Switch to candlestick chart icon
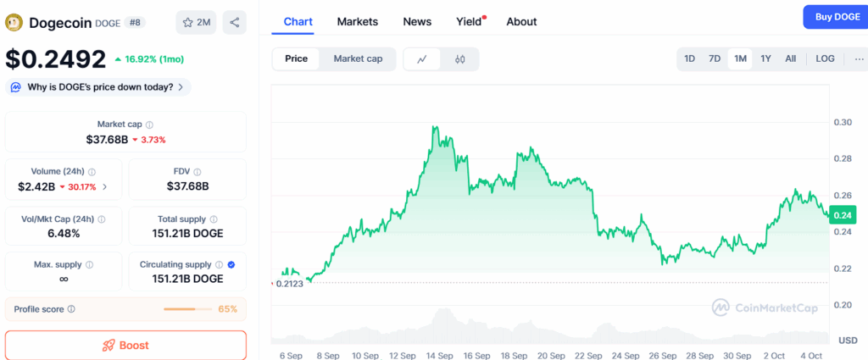 click(x=460, y=59)
